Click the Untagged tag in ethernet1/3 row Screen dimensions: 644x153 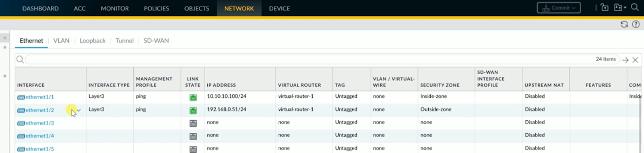point(346,122)
